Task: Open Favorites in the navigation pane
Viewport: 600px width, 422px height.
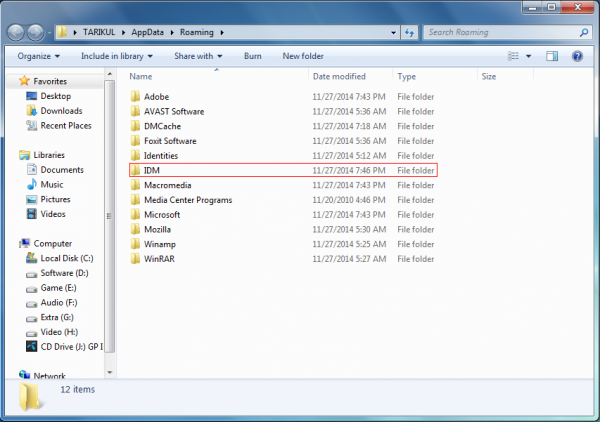Action: click(x=50, y=81)
